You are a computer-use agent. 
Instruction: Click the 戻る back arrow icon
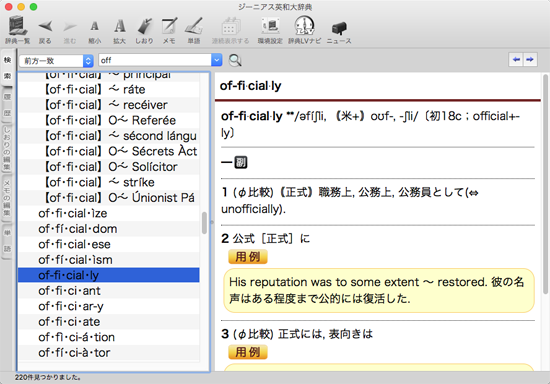point(45,26)
